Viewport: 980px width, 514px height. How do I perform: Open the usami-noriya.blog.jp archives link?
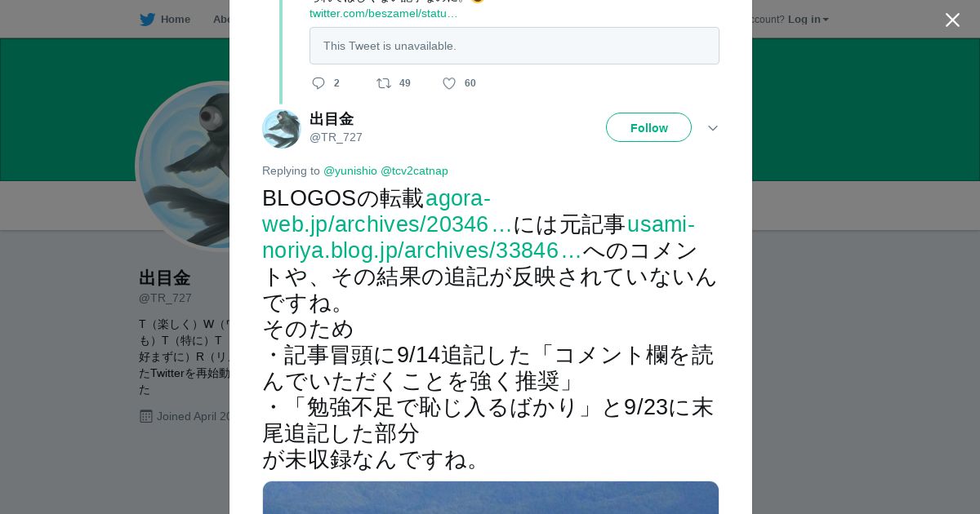click(479, 237)
